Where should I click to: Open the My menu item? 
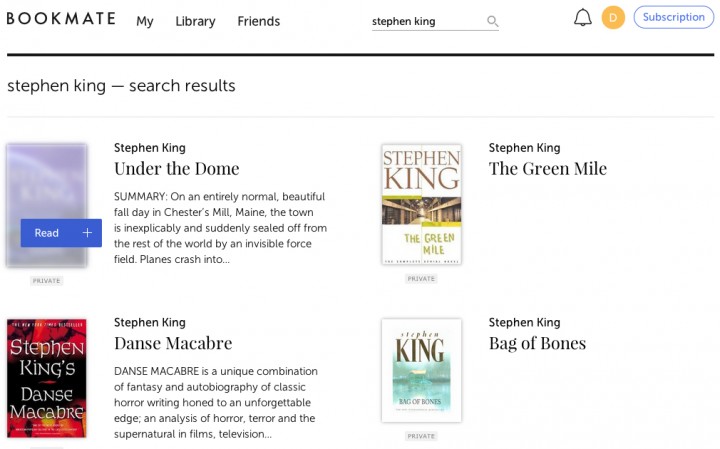pos(145,21)
